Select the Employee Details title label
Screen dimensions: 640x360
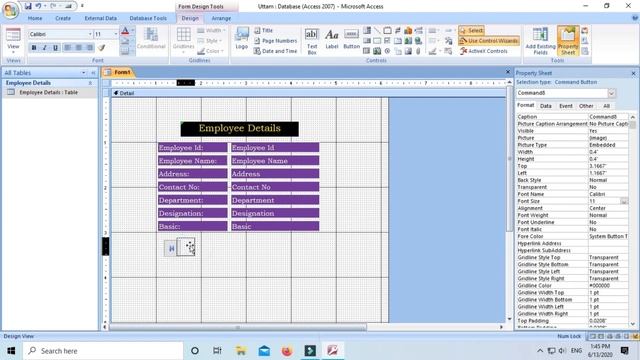click(240, 129)
